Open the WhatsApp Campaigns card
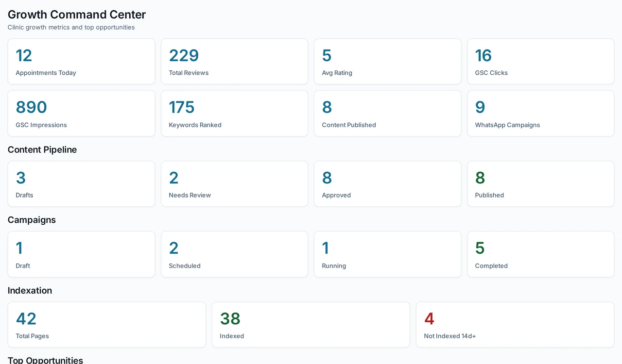The height and width of the screenshot is (364, 622). coord(540,114)
